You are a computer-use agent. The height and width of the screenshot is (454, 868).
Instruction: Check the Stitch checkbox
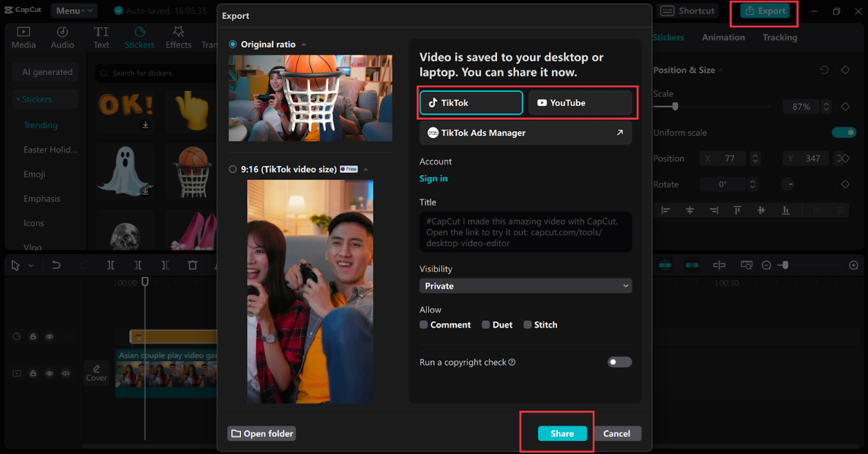click(528, 324)
